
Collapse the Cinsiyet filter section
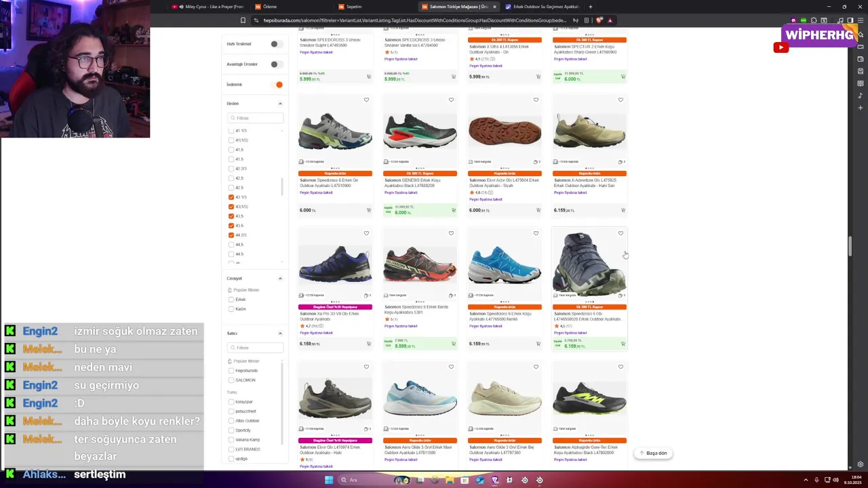tap(280, 279)
